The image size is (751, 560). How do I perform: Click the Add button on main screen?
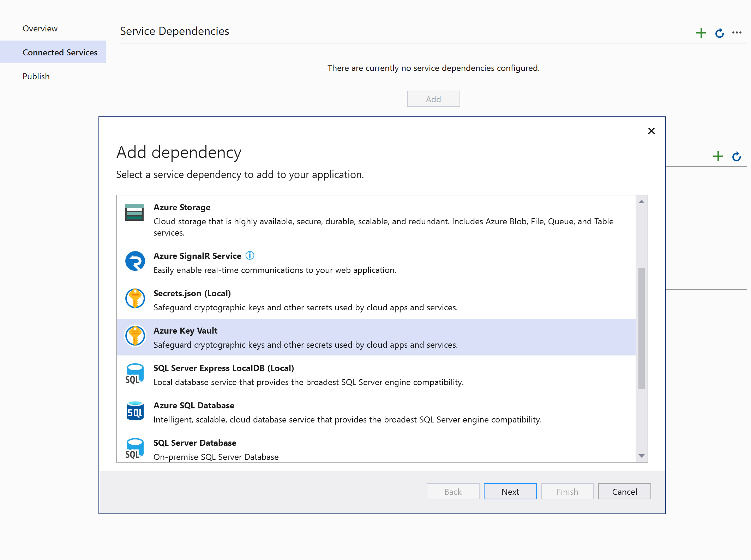click(434, 99)
